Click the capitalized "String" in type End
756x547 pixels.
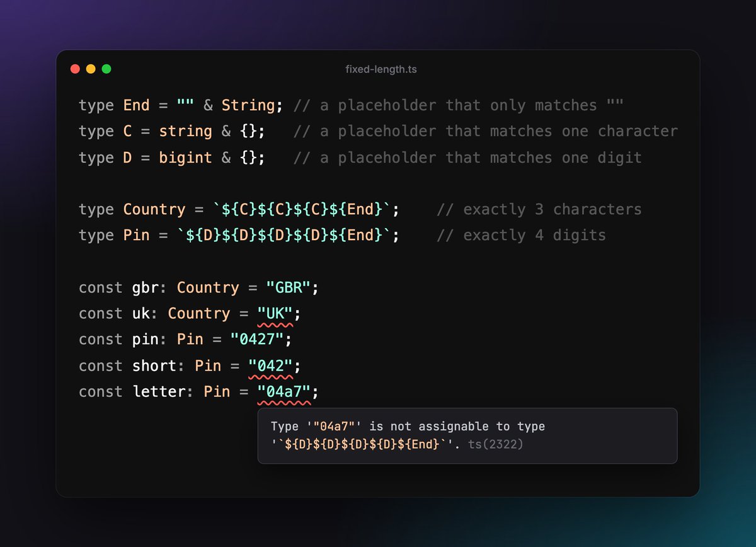point(248,105)
